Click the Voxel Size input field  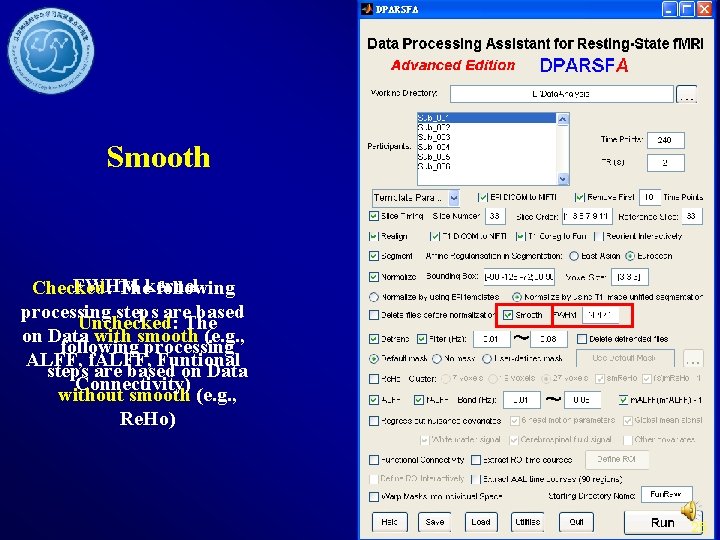tap(630, 277)
